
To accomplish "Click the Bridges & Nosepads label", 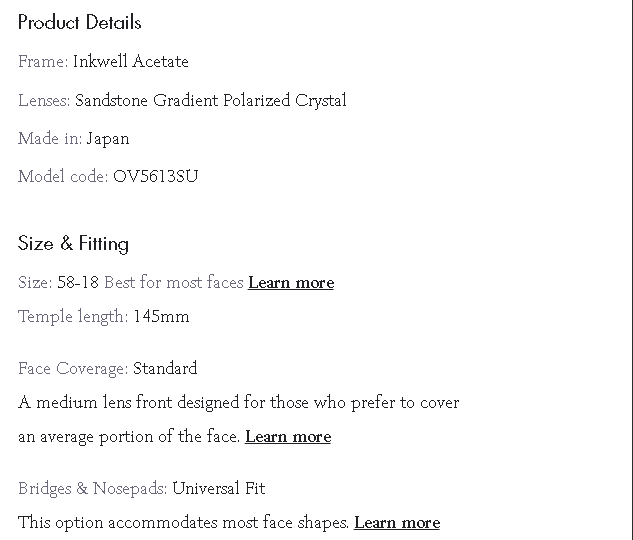I will [93, 489].
